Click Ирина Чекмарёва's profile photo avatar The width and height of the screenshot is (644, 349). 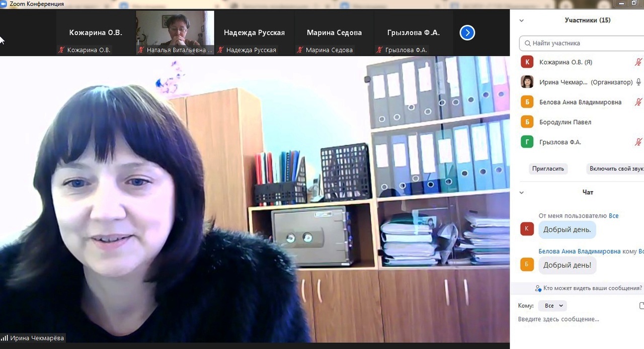527,82
